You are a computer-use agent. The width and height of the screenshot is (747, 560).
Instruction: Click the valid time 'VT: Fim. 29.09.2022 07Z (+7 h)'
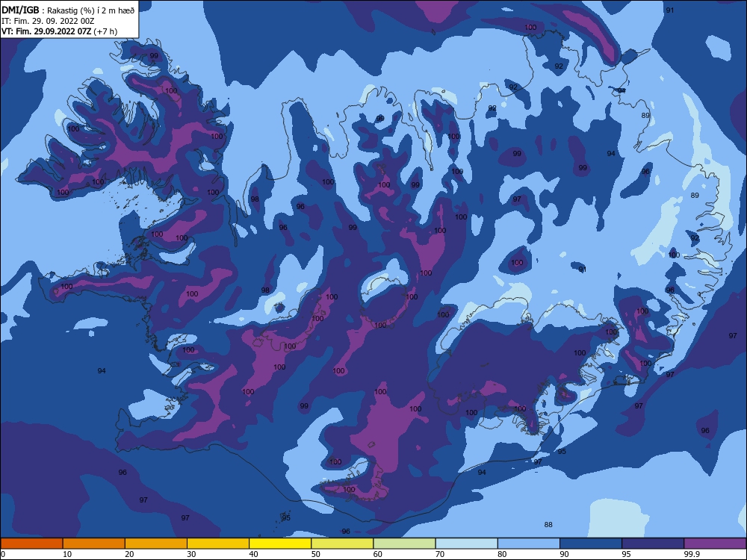[x=60, y=31]
